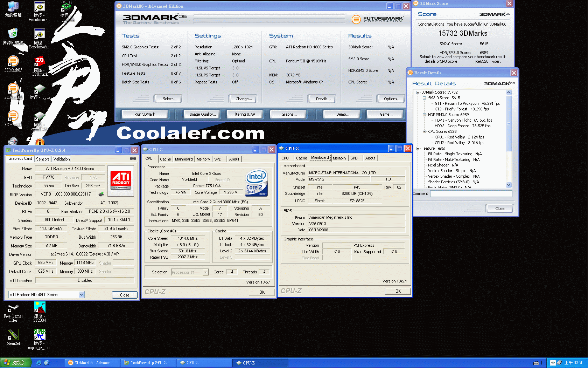Click the Game button in 3DMark06
Image resolution: width=588 pixels, height=368 pixels.
(x=386, y=114)
